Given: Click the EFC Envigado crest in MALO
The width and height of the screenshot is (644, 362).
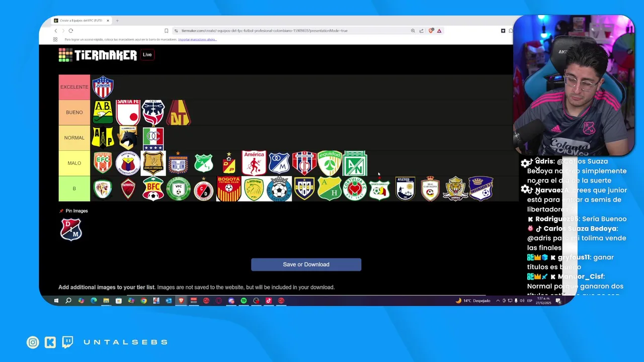Looking at the screenshot, I should click(x=103, y=163).
